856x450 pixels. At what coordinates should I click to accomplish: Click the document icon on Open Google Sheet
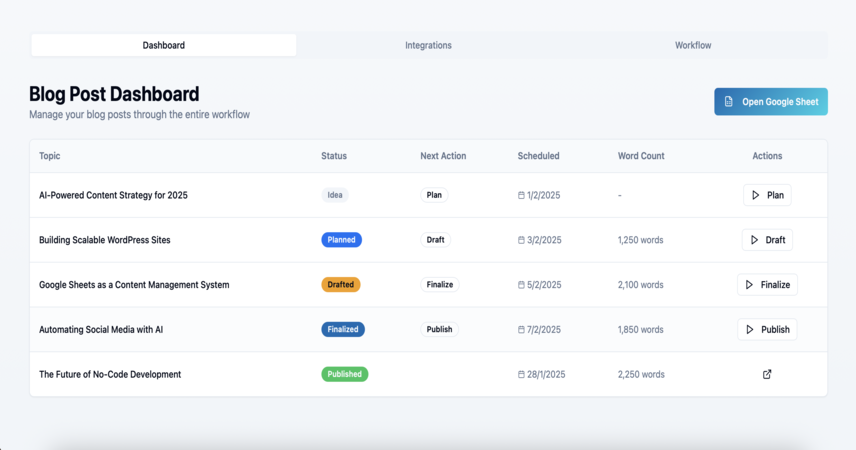click(x=728, y=102)
